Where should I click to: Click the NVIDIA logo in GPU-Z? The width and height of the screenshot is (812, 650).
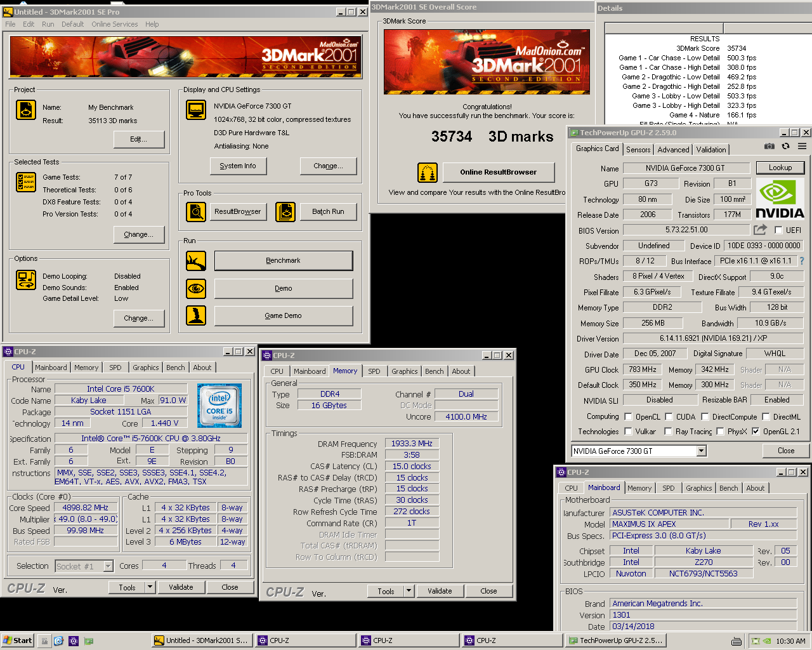[x=780, y=199]
